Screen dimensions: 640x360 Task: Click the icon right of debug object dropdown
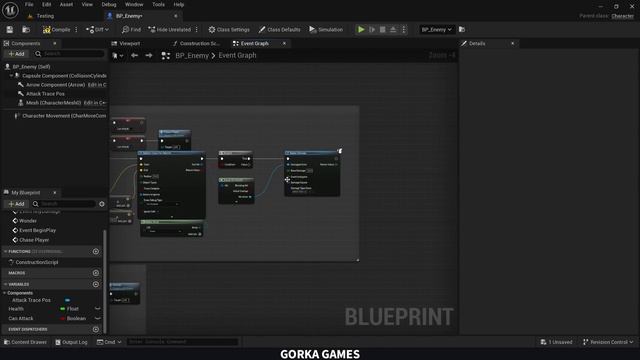(x=462, y=29)
